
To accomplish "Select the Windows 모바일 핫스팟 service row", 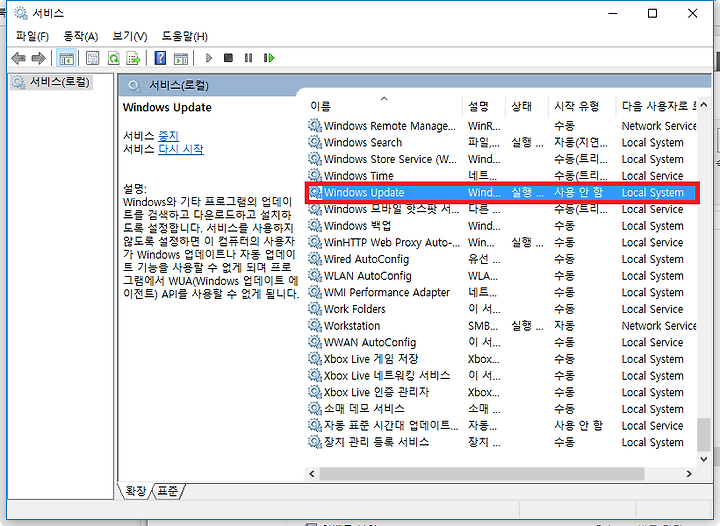I will point(502,209).
